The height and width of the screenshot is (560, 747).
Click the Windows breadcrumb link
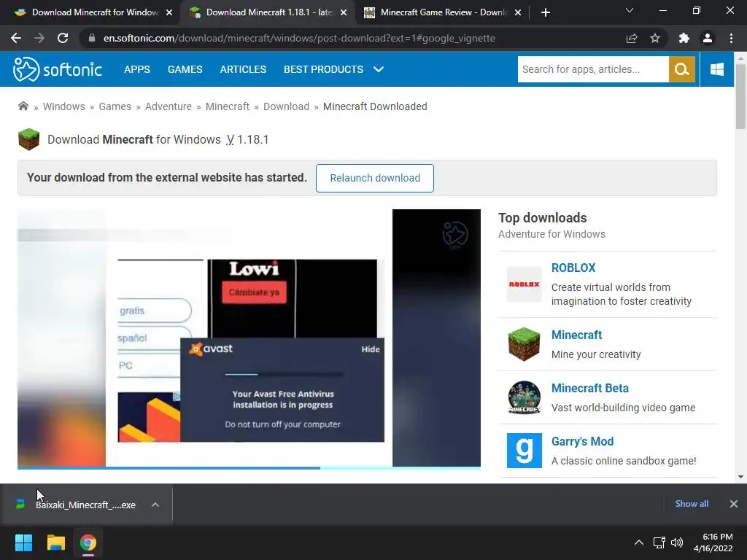coord(64,106)
